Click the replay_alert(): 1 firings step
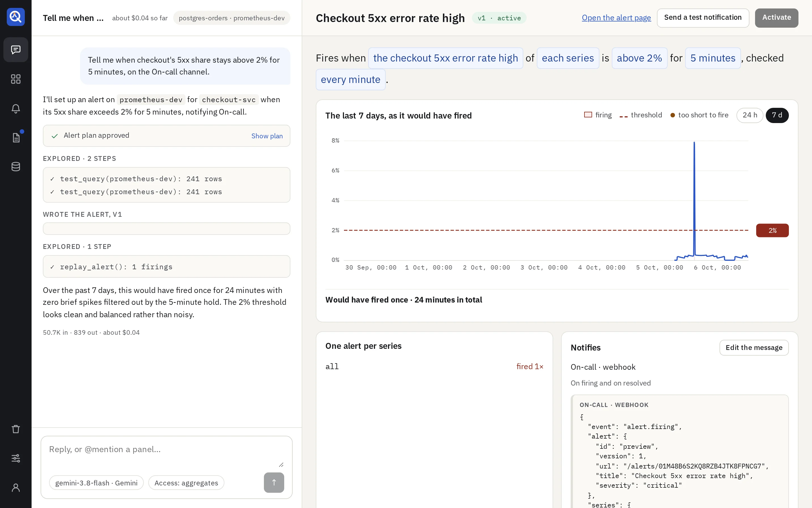 tap(166, 266)
